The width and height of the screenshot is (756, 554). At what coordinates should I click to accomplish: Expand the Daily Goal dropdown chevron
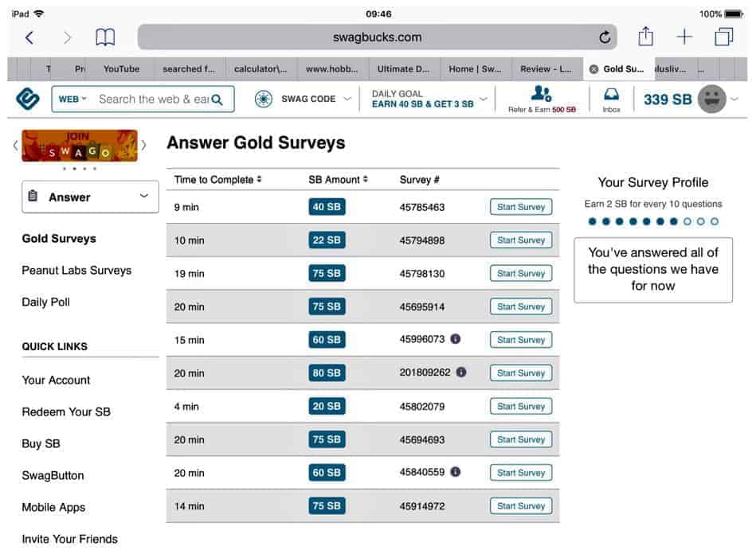(x=483, y=99)
